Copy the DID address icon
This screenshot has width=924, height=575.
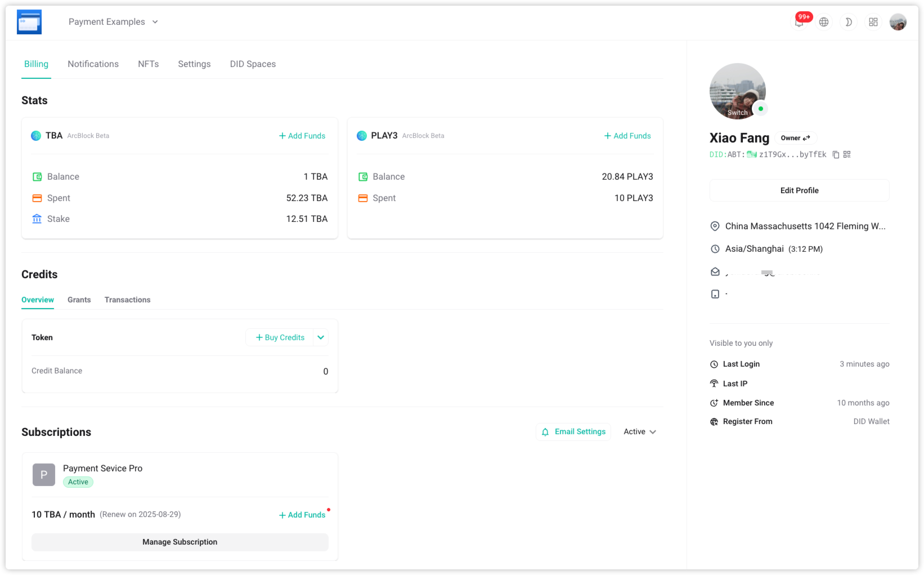(836, 154)
